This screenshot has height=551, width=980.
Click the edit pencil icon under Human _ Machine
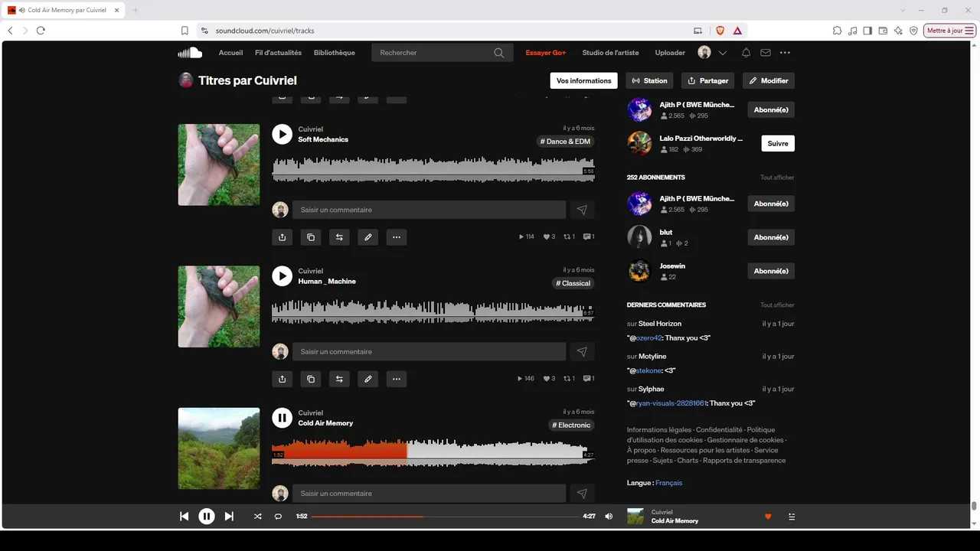(x=368, y=379)
